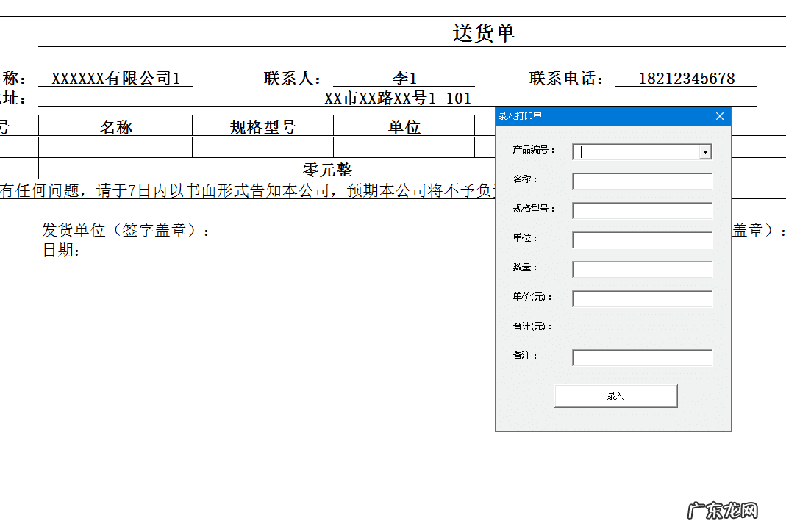This screenshot has height=532, width=786.
Task: Select the 零元整 total amount cell
Action: pyautogui.click(x=328, y=170)
